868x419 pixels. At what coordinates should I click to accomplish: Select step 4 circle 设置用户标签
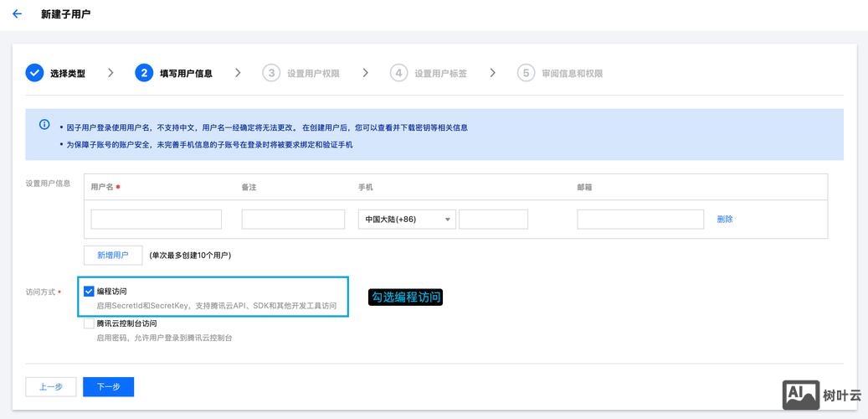pos(398,73)
